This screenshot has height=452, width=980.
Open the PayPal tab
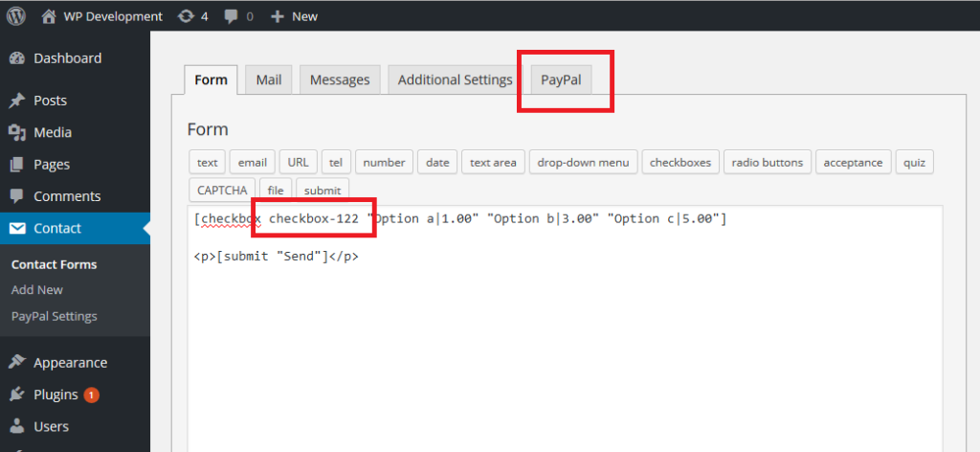[x=561, y=80]
